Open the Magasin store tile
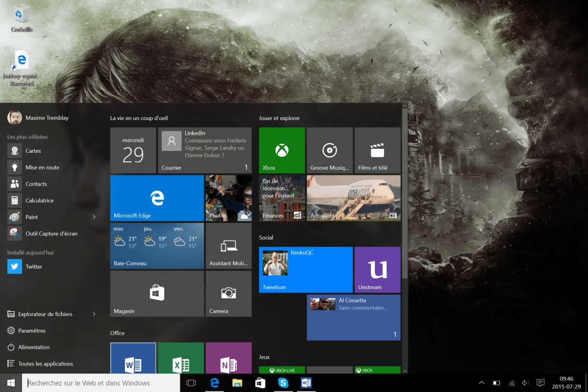The width and height of the screenshot is (588, 392). tap(157, 294)
